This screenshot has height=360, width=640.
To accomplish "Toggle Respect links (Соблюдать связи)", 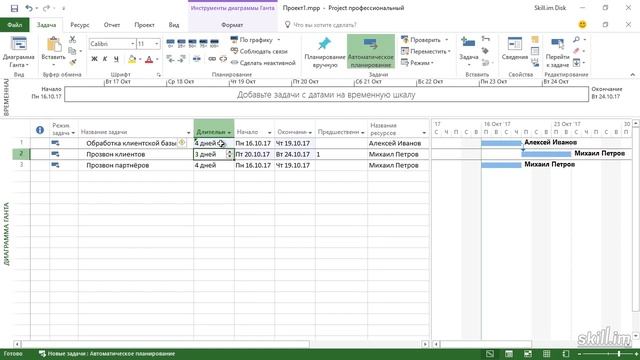I will pos(259,51).
